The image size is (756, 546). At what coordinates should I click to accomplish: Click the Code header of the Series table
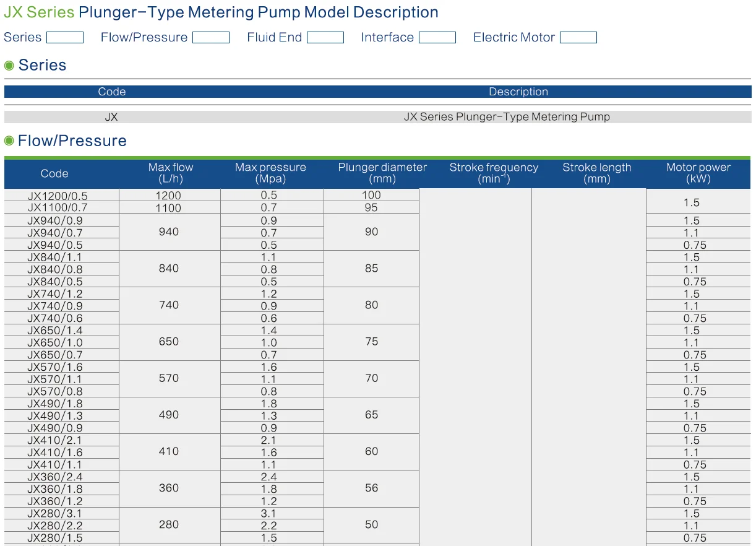coord(112,92)
